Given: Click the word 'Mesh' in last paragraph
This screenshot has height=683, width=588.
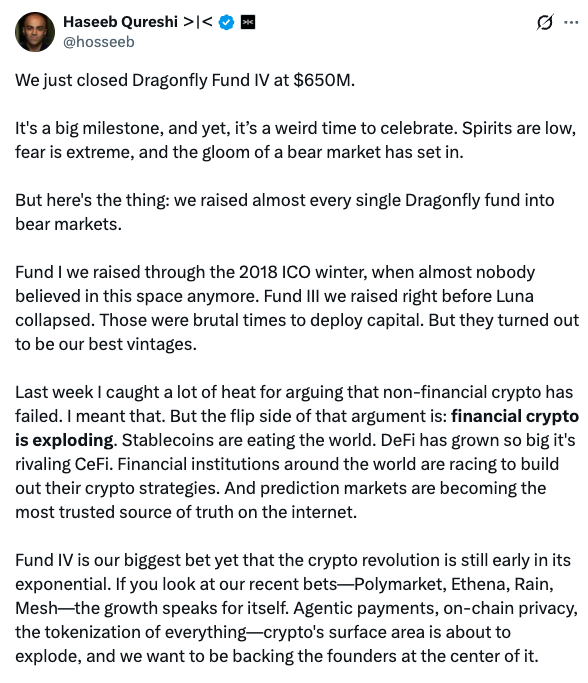Looking at the screenshot, I should point(36,608).
